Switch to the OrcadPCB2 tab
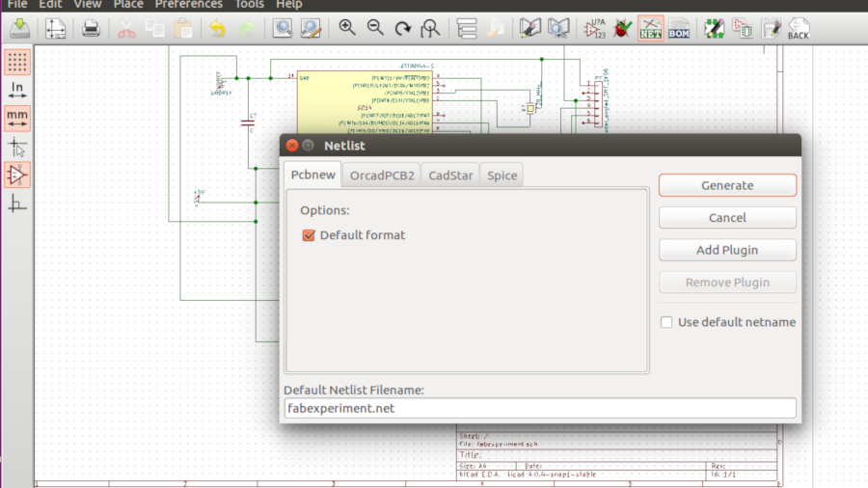The width and height of the screenshot is (868, 488). coord(382,176)
